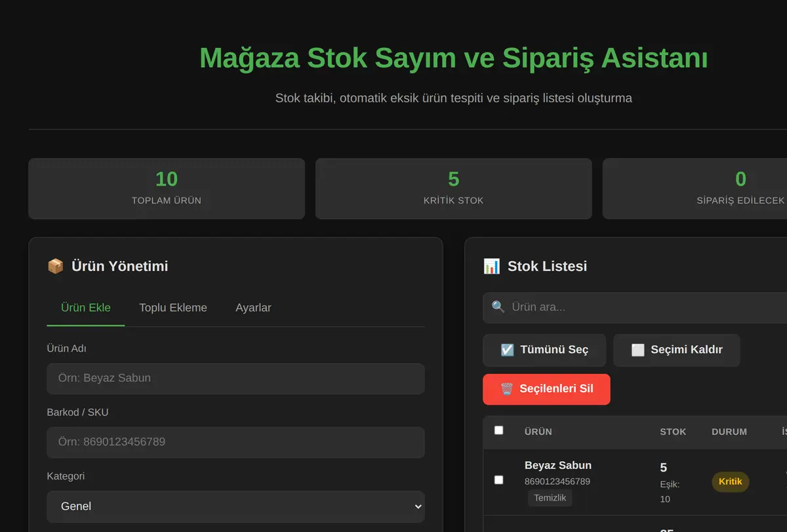Click the red Seçilenleri Sil button

click(x=546, y=389)
